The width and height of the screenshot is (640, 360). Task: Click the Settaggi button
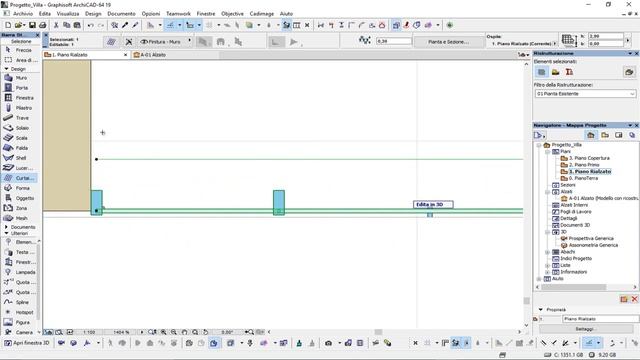point(585,329)
